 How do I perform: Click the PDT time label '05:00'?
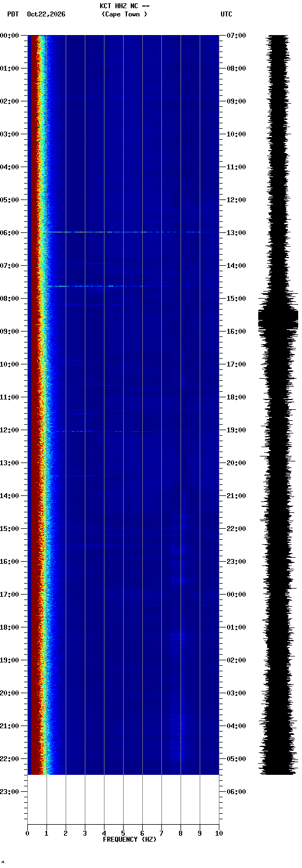coord(9,200)
